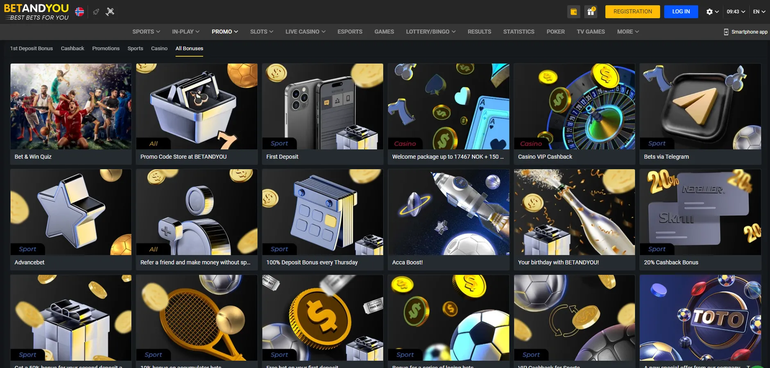Screen dimensions: 770x368
Task: Select the All Bonuses tab
Action: [189, 49]
